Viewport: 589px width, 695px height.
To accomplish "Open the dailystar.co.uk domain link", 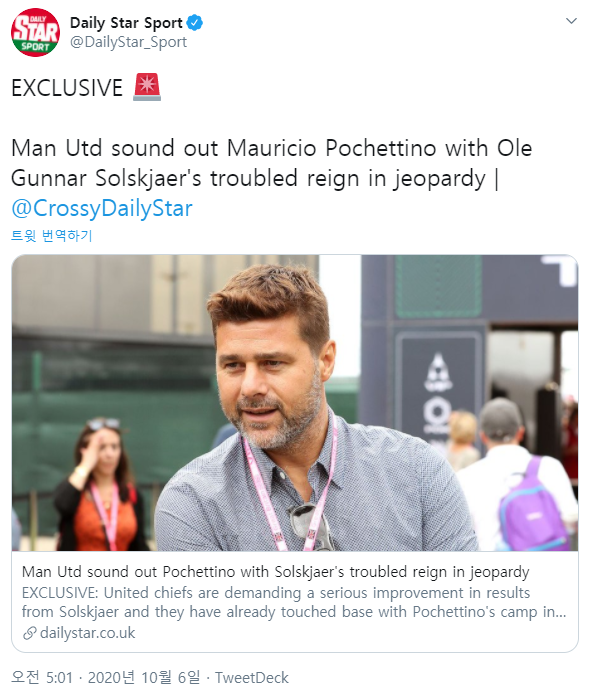I will click(87, 633).
